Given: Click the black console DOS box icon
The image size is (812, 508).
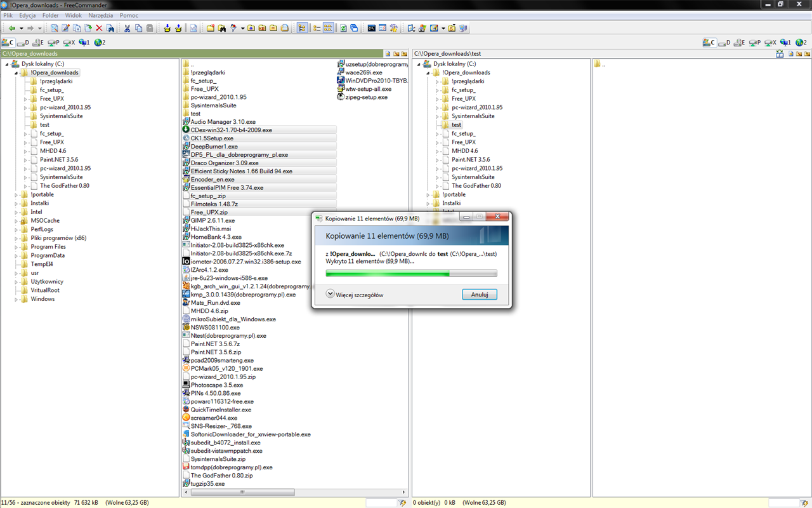Looking at the screenshot, I should [x=371, y=28].
